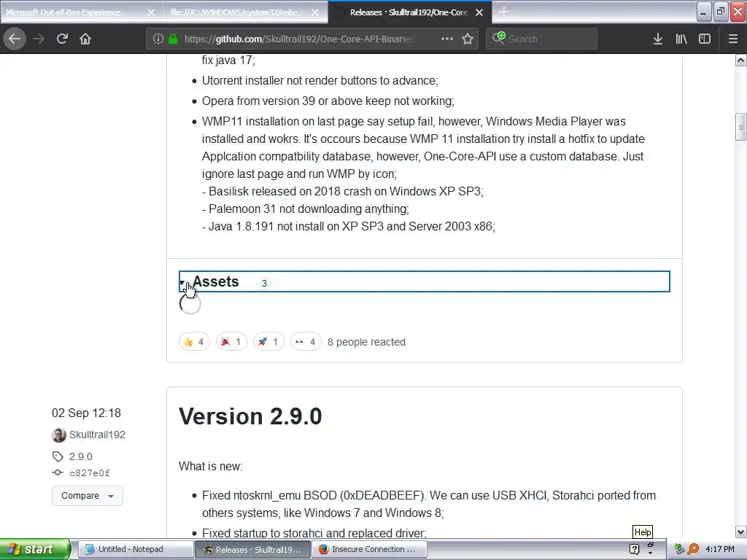Switch to Untitled - Notepad taskbar window
The height and width of the screenshot is (560, 747).
pos(135,549)
